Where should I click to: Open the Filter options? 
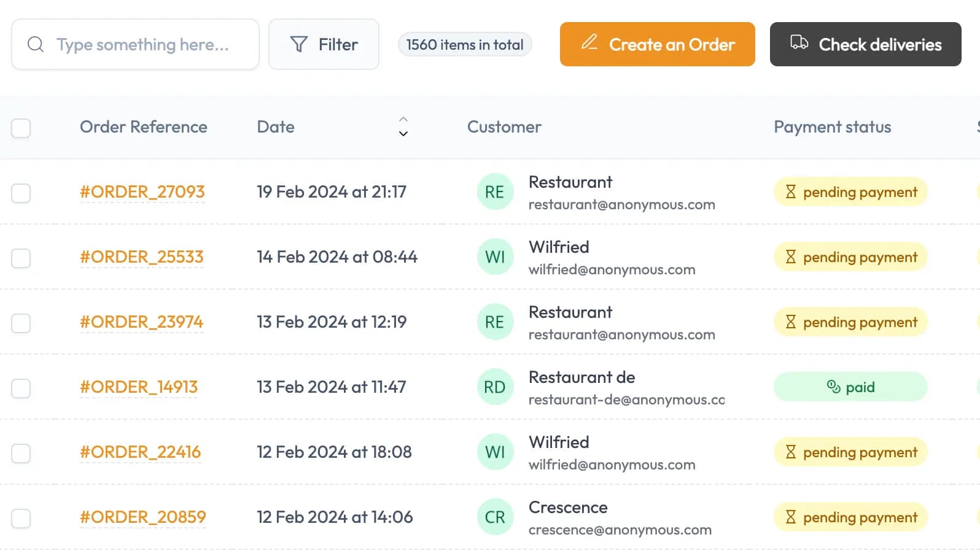324,44
